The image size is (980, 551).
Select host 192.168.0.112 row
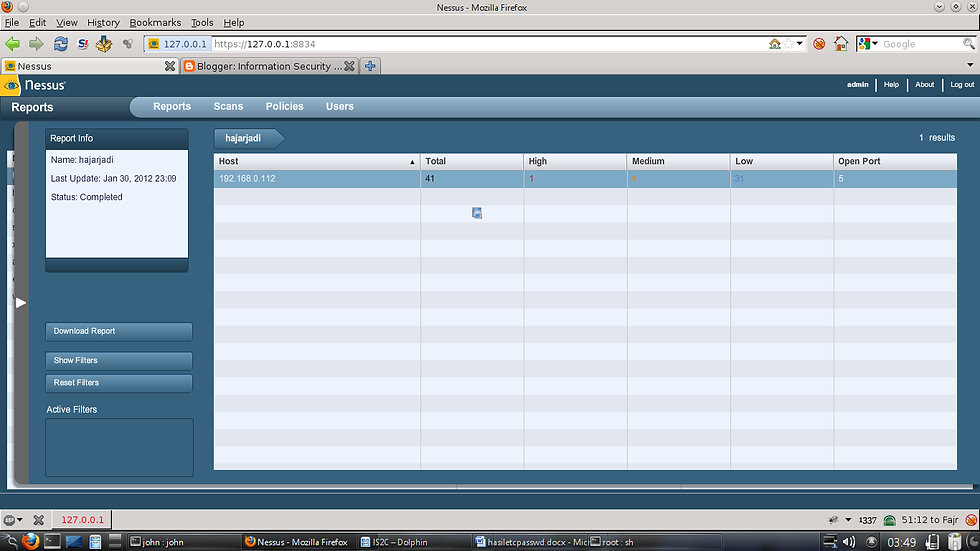coord(585,179)
